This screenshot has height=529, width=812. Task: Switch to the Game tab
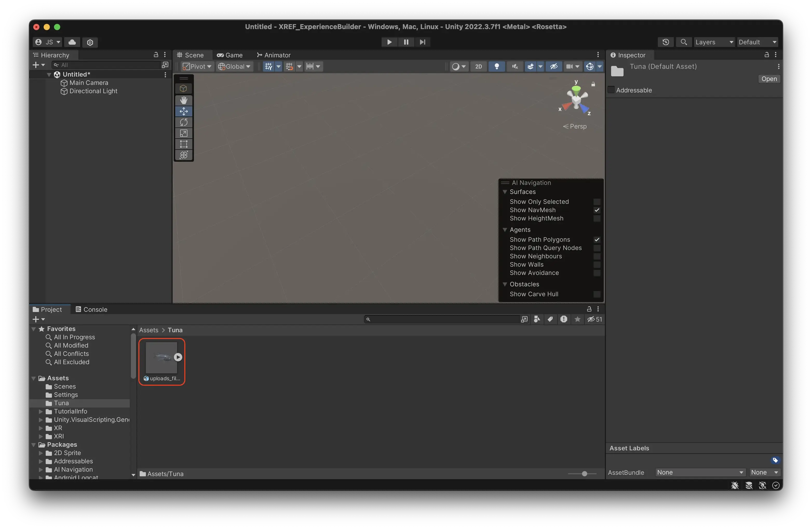(230, 55)
